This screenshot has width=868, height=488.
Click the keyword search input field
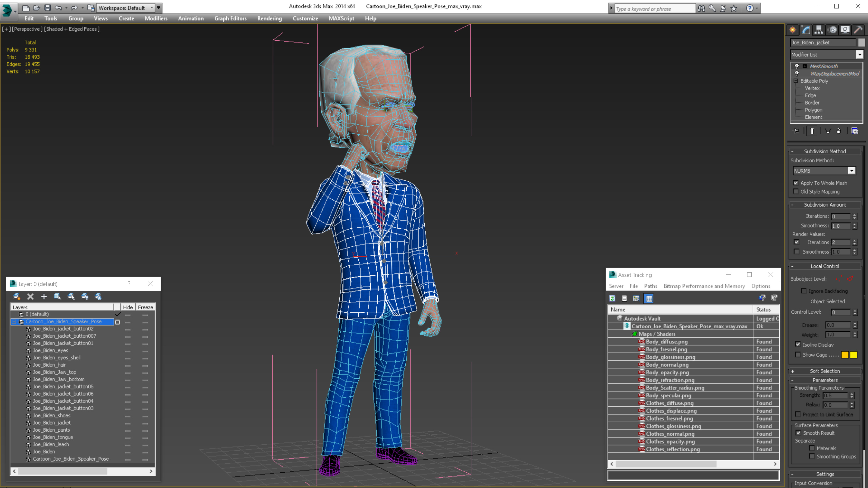coord(654,9)
